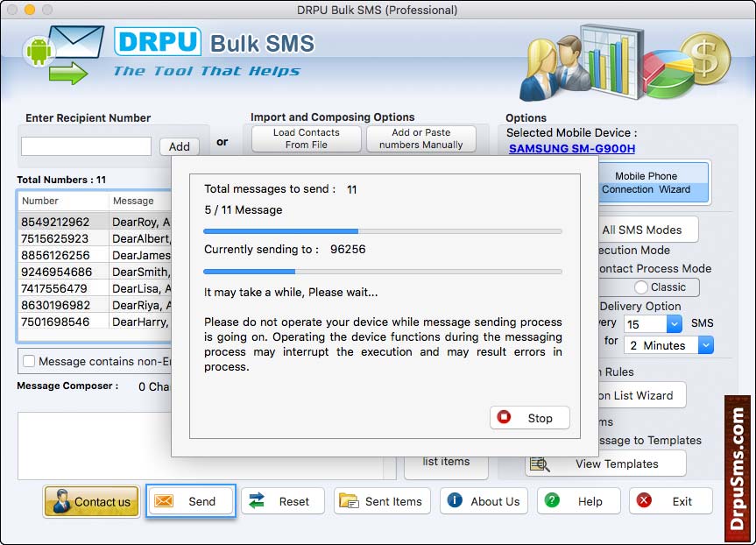
Task: Click the DearLisa message cell
Action: [x=140, y=288]
